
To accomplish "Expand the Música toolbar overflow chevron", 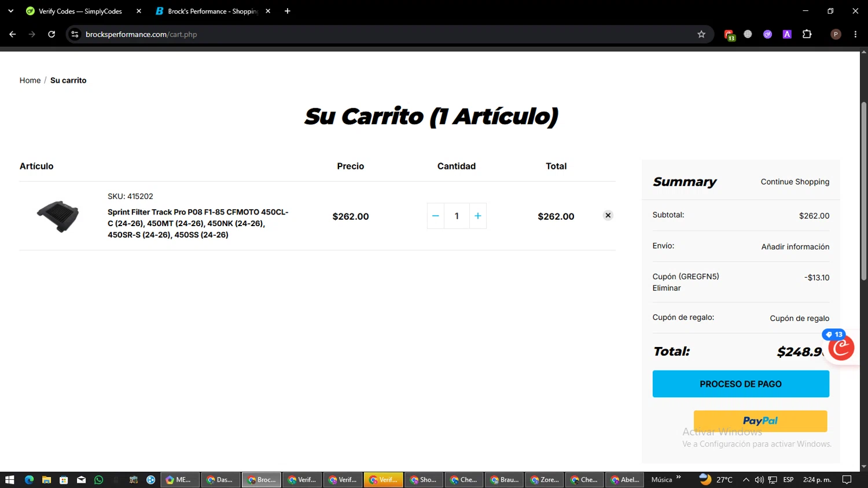I will click(679, 478).
